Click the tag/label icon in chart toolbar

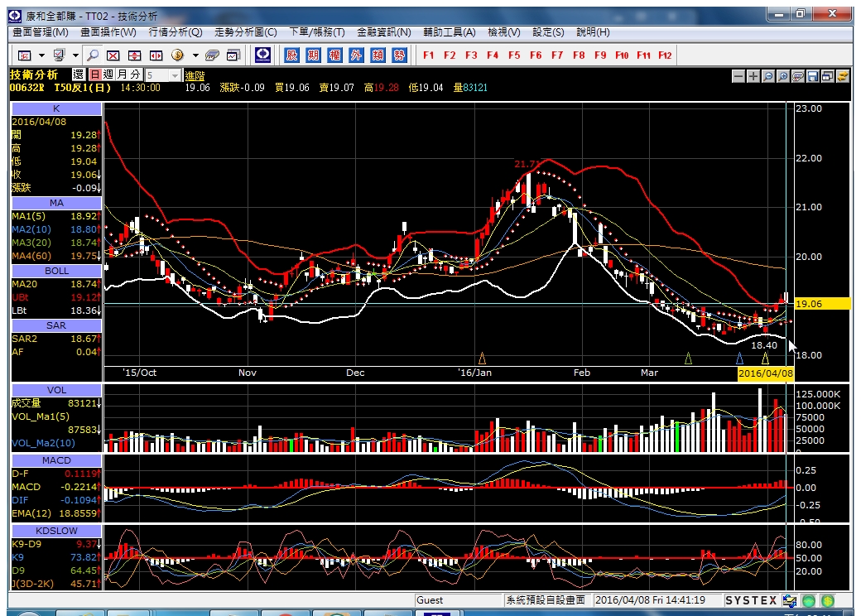tap(798, 76)
